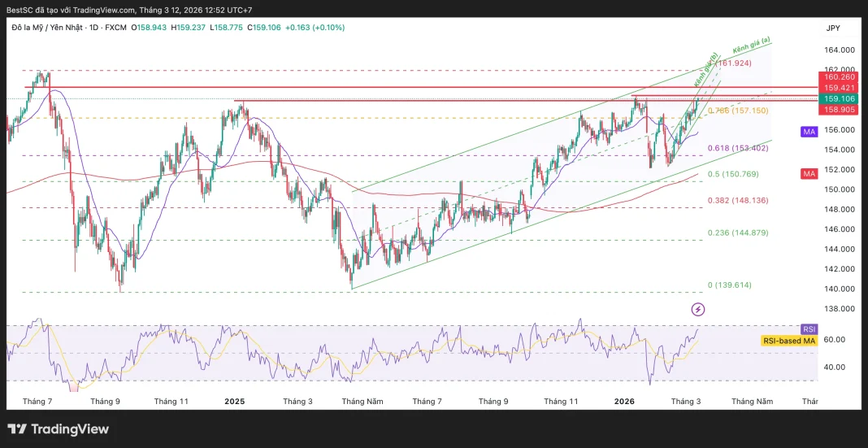Select the 0.382 (148.136) Fibonacci label
Image resolution: width=868 pixels, height=448 pixels.
[738, 200]
